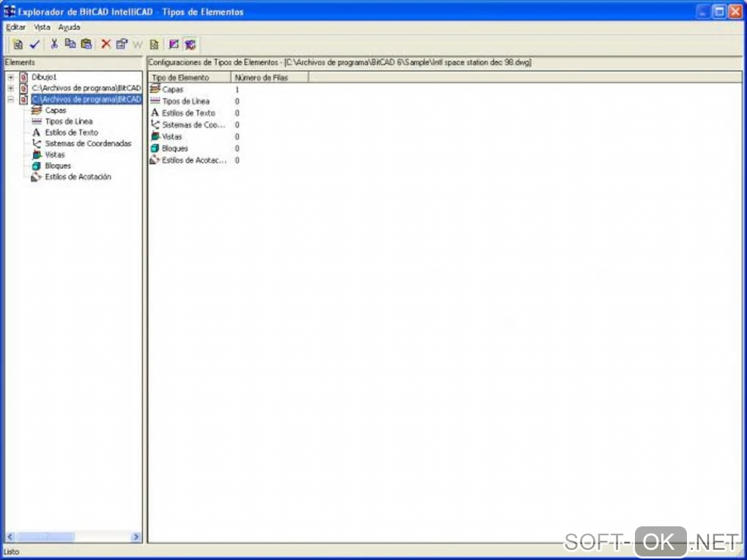Viewport: 747px width, 560px height.
Task: Maximize the explorer window
Action: pyautogui.click(x=719, y=12)
